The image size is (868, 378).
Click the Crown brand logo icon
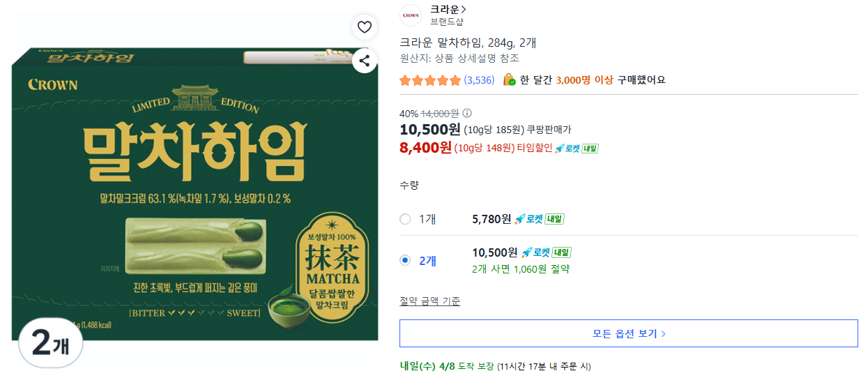click(411, 15)
